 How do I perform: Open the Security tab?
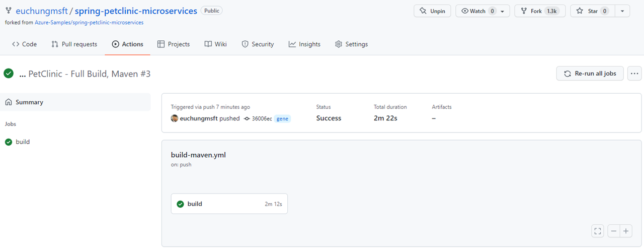pos(258,44)
